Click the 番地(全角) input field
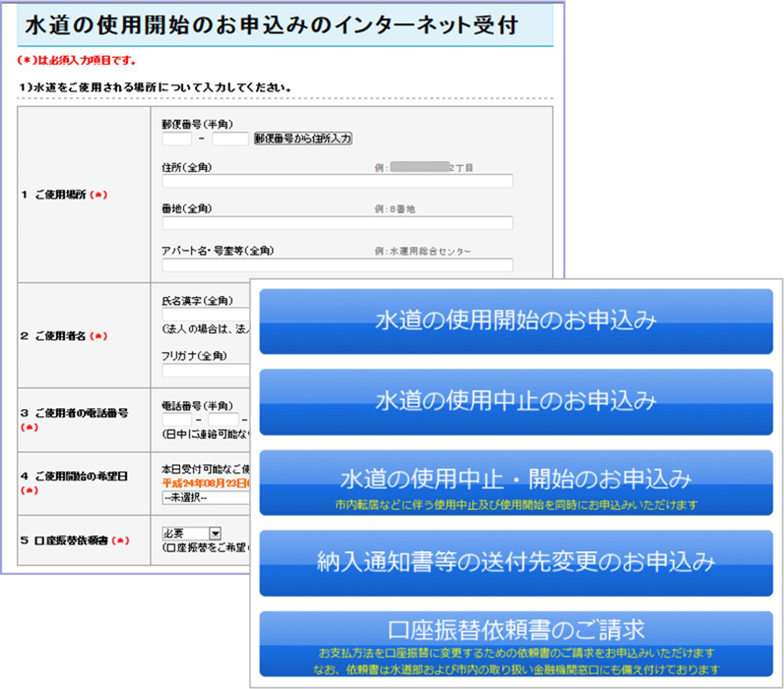The height and width of the screenshot is (689, 784). point(337,223)
